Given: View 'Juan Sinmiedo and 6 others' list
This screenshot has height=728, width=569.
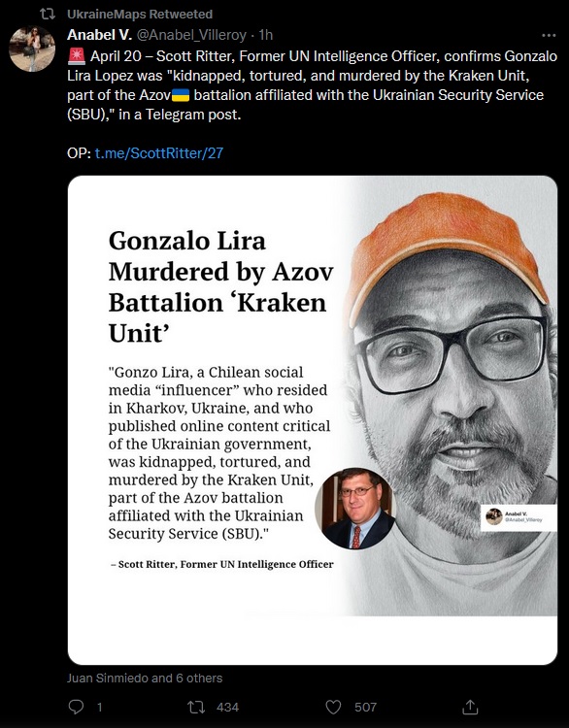Looking at the screenshot, I should (145, 678).
